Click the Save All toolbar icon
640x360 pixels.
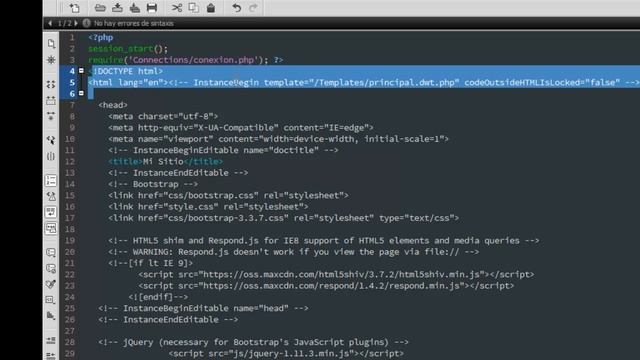pyautogui.click(x=134, y=8)
